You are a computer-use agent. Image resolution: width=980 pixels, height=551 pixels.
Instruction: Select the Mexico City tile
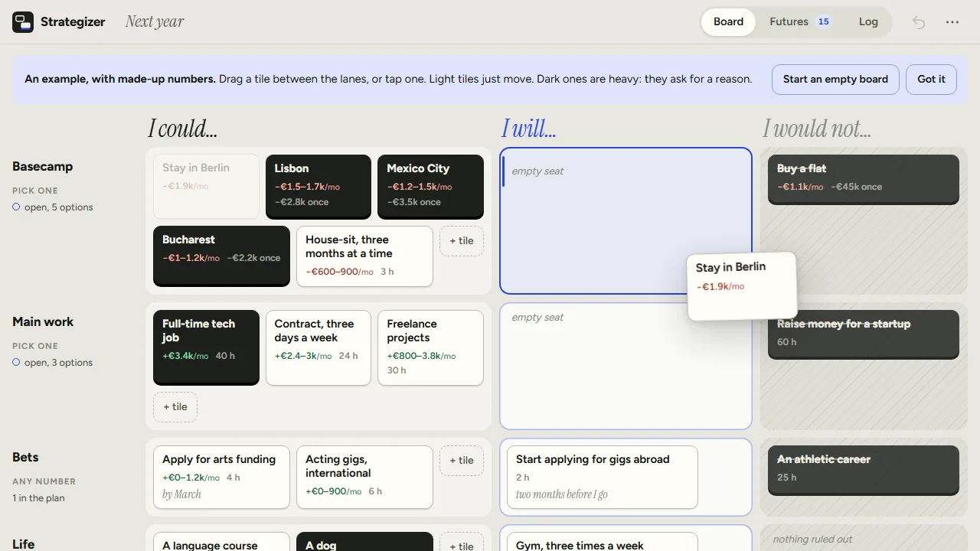pos(430,186)
